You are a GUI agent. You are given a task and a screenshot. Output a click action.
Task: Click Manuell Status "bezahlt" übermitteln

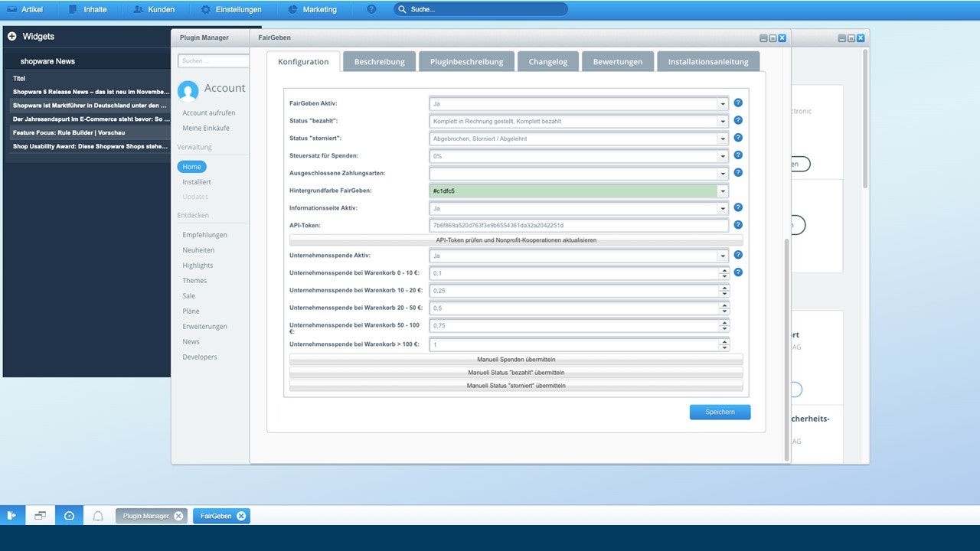(x=516, y=373)
